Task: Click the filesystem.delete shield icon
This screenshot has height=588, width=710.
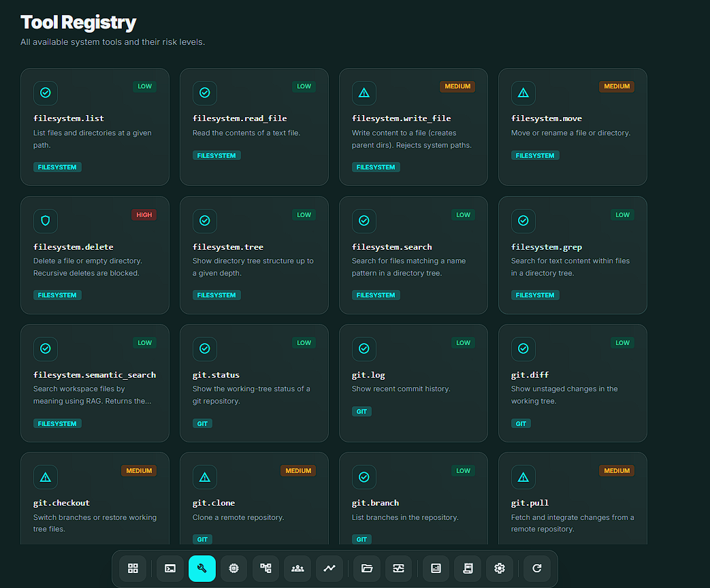Action: 46,220
